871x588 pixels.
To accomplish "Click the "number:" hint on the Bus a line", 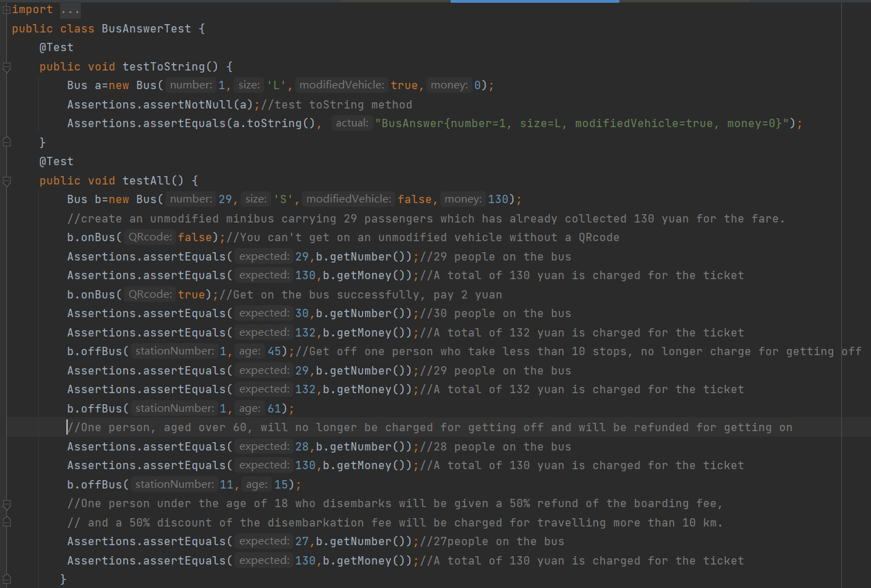I will click(191, 86).
